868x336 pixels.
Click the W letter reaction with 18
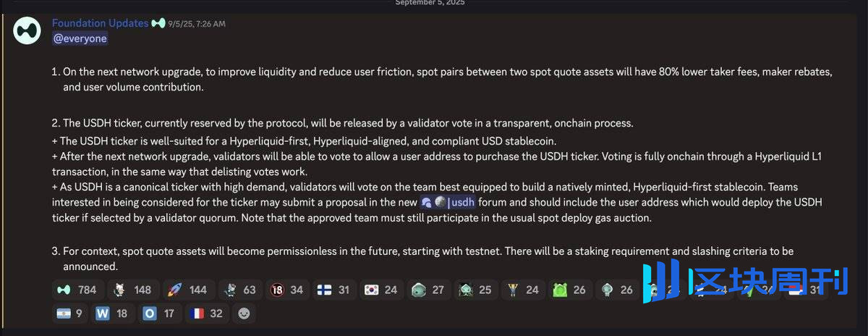(111, 314)
